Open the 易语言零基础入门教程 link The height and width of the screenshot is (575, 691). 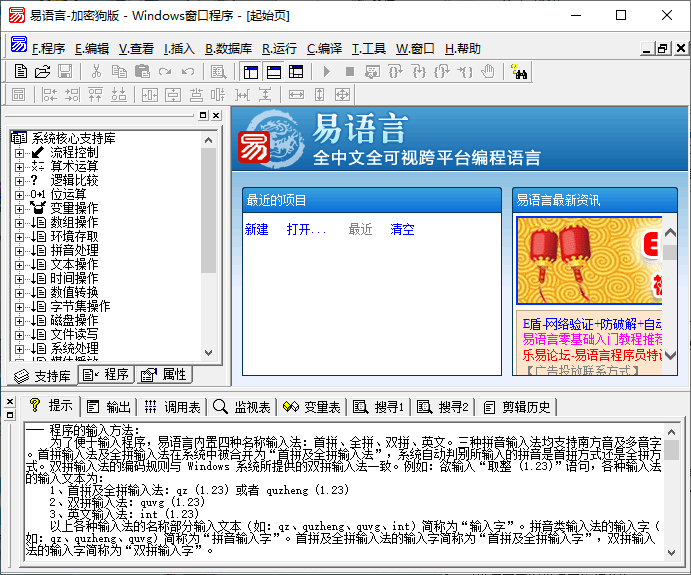[592, 339]
